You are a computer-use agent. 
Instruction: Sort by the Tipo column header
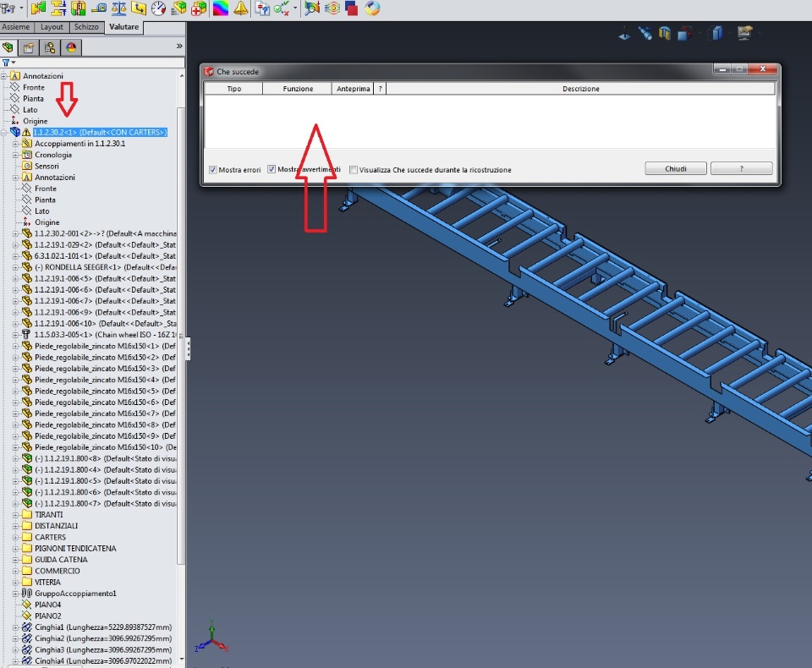click(233, 89)
